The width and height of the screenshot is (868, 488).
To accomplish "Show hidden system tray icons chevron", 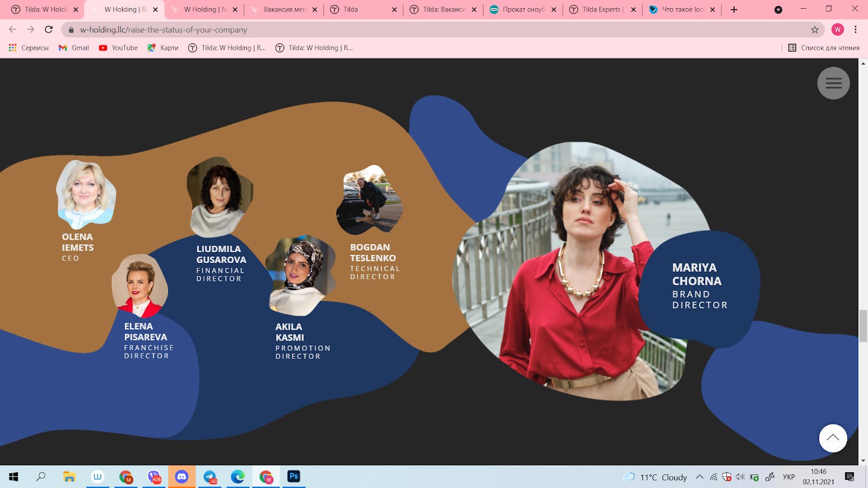I will pos(700,477).
